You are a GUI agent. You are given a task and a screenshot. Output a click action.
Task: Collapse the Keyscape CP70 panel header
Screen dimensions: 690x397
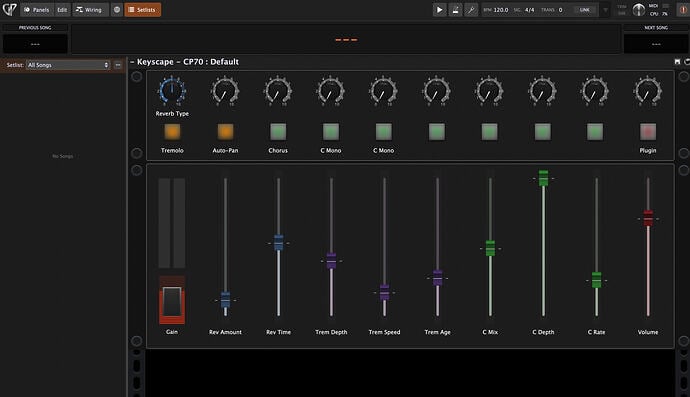pos(132,62)
